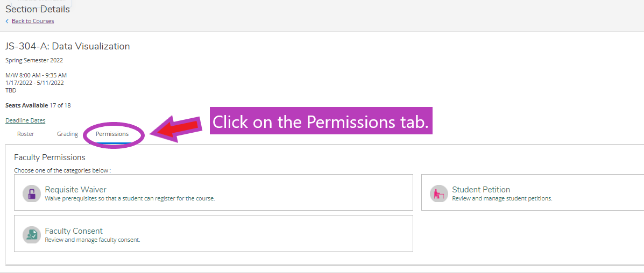Viewport: 644px width, 273px height.
Task: Open the Student Petition title
Action: (481, 190)
